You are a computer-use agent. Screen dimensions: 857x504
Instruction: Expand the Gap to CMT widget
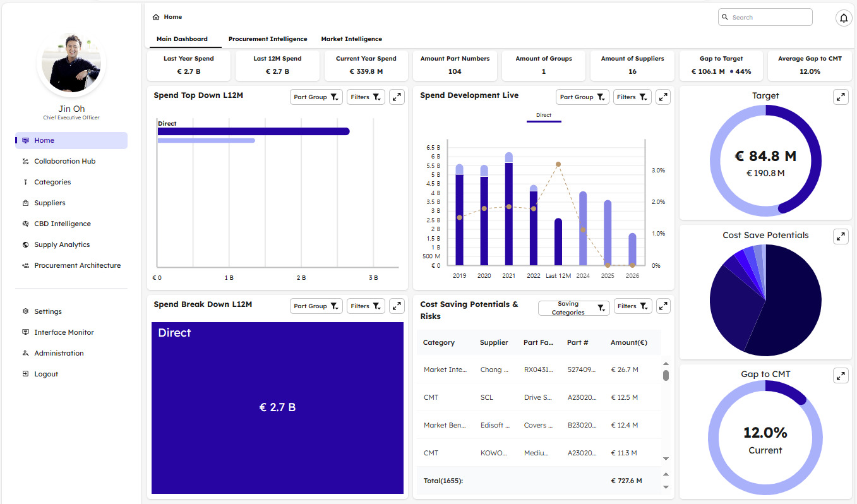(x=840, y=376)
